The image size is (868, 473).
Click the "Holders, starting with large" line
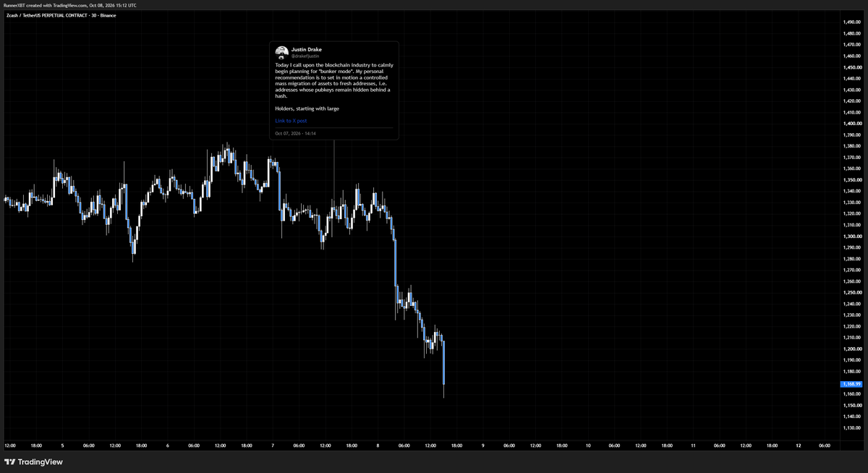click(x=307, y=108)
